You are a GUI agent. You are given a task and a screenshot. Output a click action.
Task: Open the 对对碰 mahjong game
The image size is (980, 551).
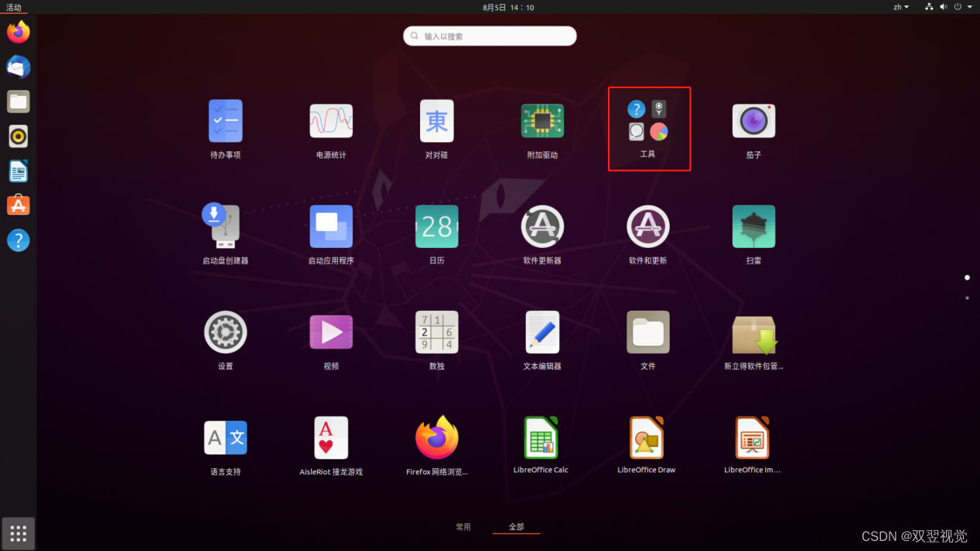pyautogui.click(x=437, y=121)
